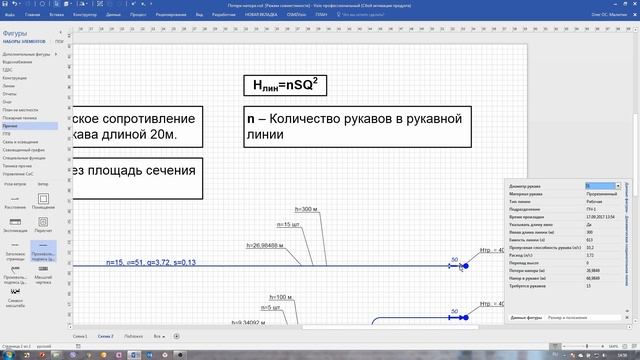The width and height of the screenshot is (640, 360).
Task: Select the 'Заголовок страницы' shape
Action: [x=15, y=251]
